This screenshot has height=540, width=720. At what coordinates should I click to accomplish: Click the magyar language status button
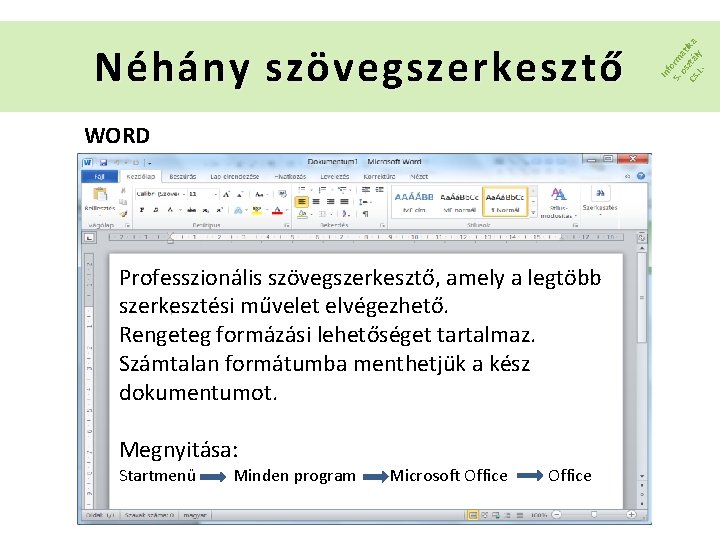pos(195,515)
